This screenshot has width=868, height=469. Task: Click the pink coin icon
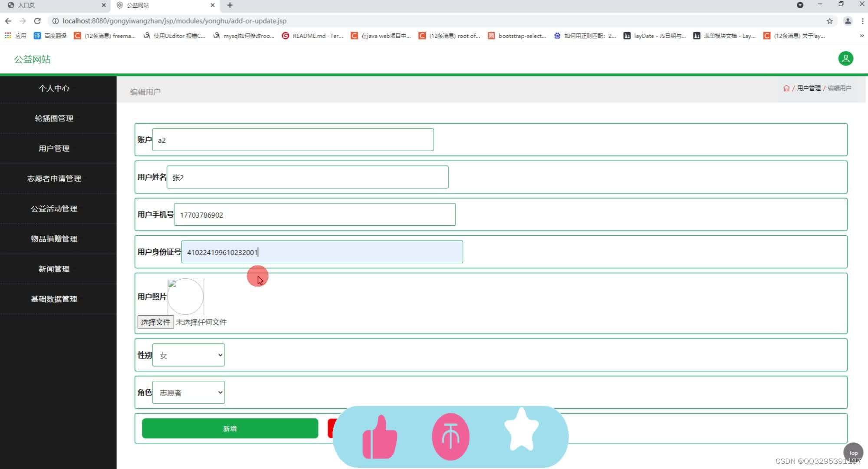pyautogui.click(x=450, y=437)
